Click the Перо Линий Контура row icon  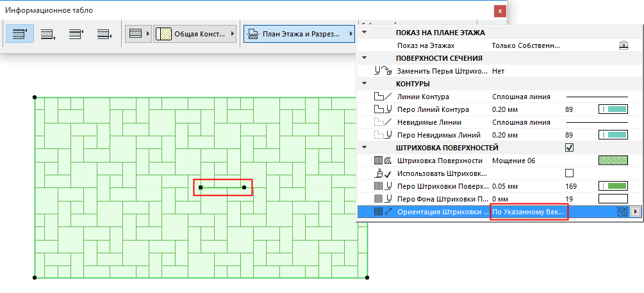click(x=383, y=109)
